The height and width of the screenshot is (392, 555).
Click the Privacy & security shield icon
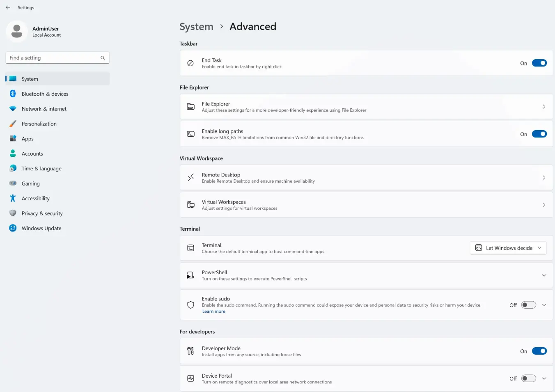[13, 213]
